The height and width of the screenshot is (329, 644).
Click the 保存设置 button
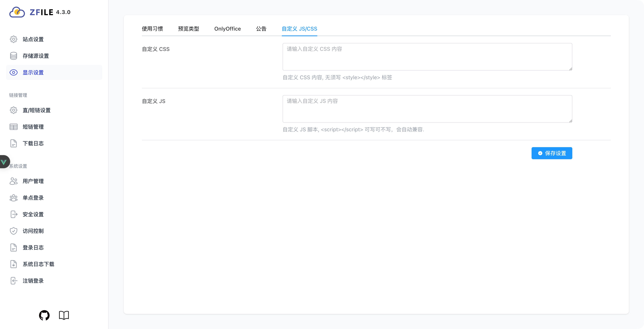pyautogui.click(x=552, y=153)
